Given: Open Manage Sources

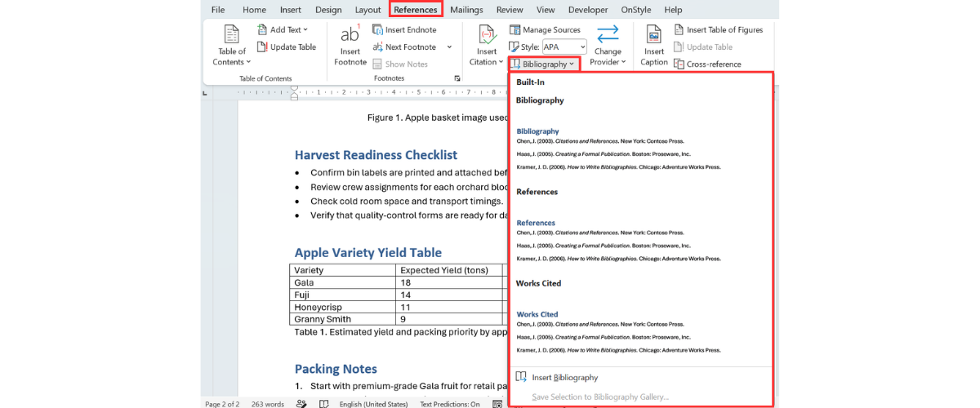Looking at the screenshot, I should [x=545, y=29].
